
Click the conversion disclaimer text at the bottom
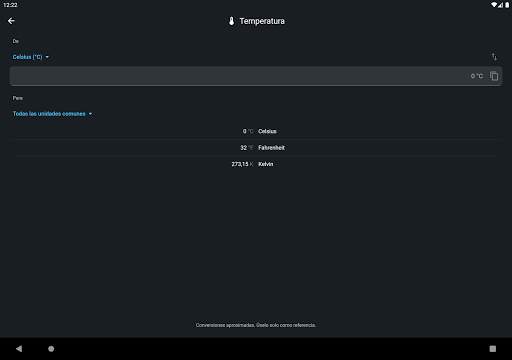256,325
